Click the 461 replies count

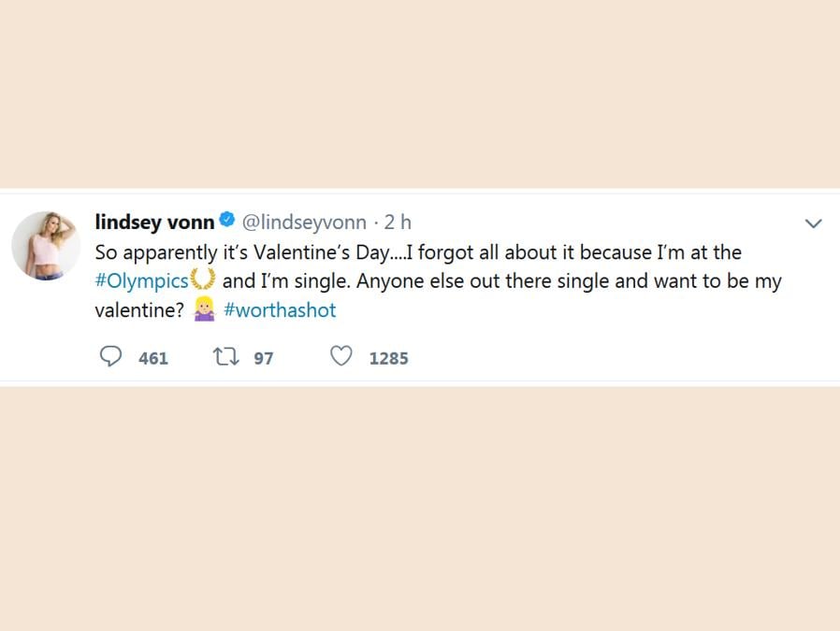pos(153,357)
